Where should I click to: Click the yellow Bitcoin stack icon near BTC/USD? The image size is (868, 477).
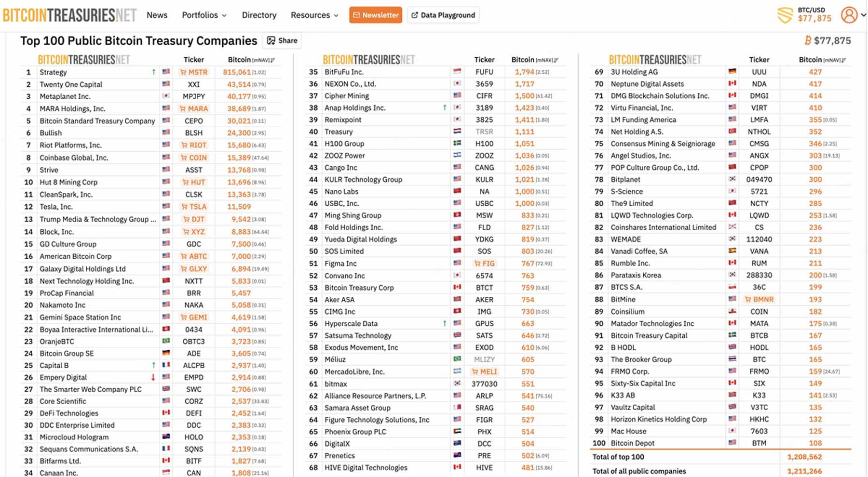[785, 15]
